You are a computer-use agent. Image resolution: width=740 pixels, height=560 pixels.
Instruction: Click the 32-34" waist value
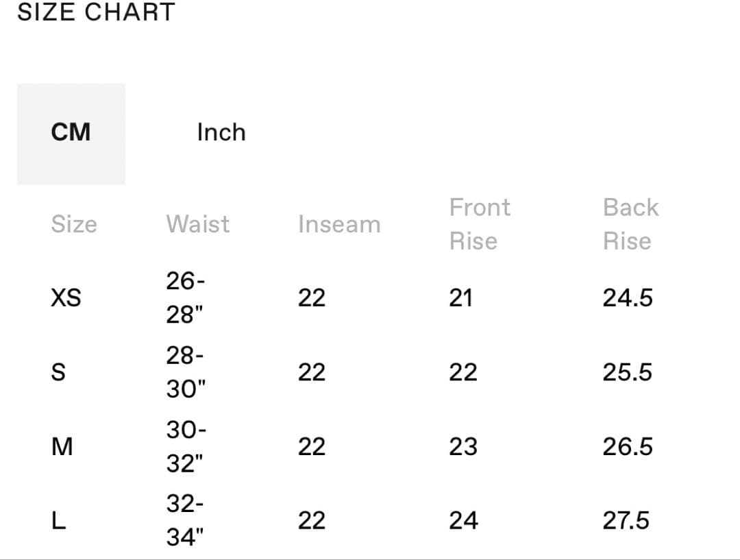pyautogui.click(x=185, y=521)
